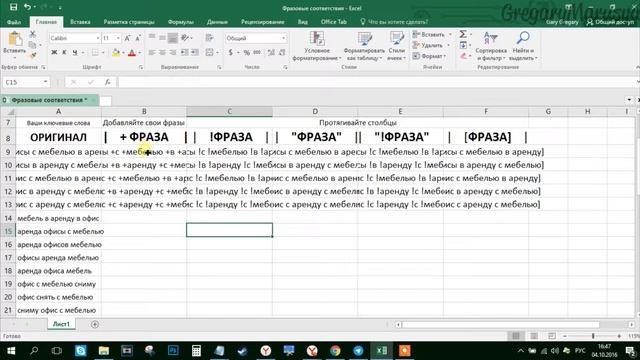The width and height of the screenshot is (640, 360).
Task: Switch to the Формулы ribbon tab
Action: 180,22
